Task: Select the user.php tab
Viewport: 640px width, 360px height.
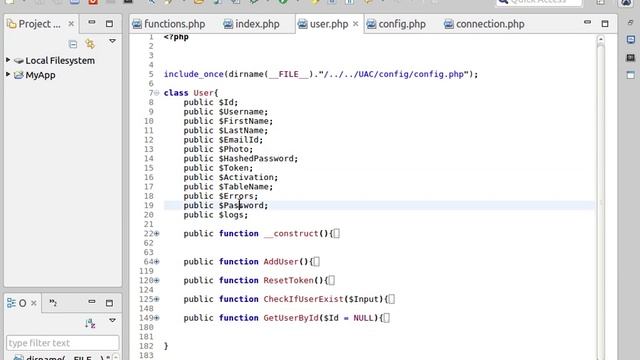Action: [x=329, y=24]
